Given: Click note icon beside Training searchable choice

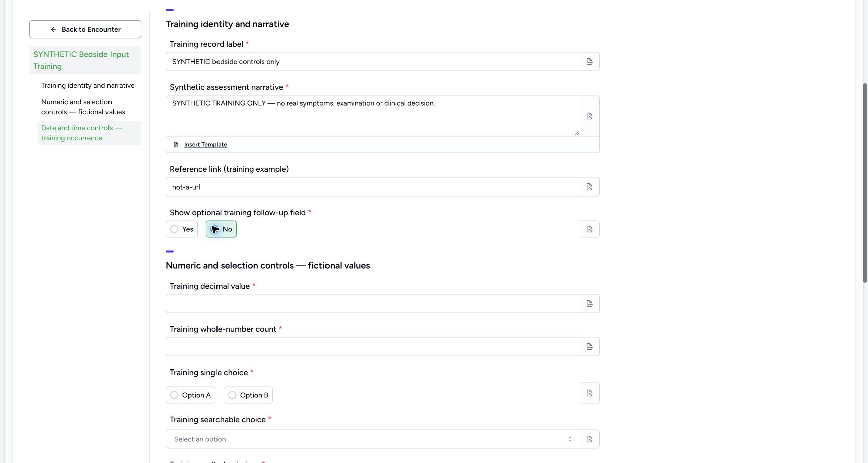Looking at the screenshot, I should [589, 439].
